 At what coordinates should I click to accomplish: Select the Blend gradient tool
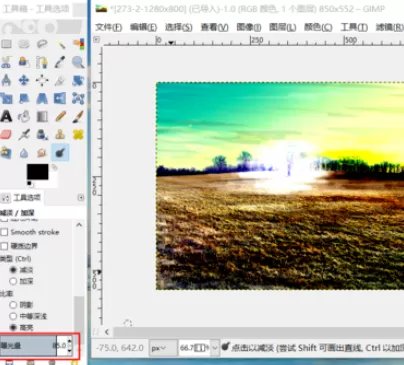42,116
